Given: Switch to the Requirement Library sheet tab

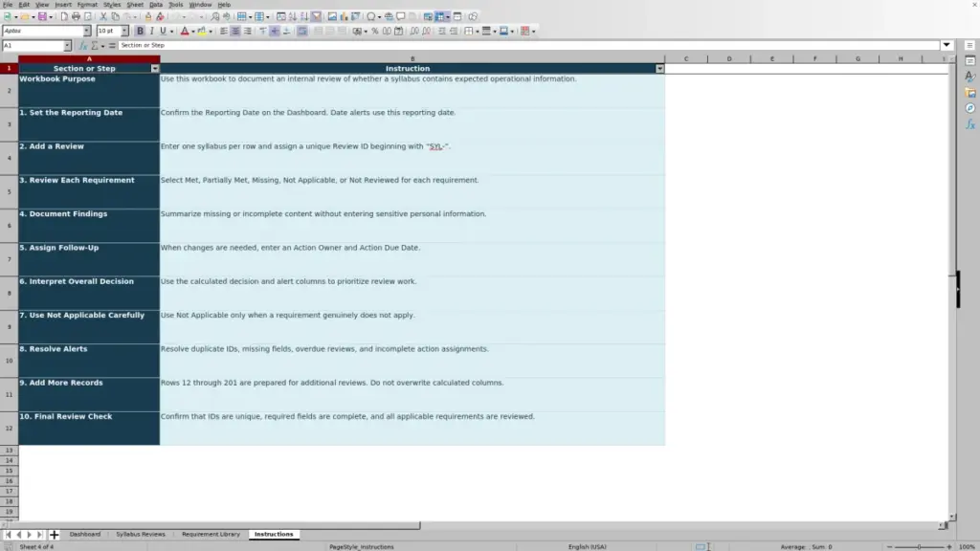Looking at the screenshot, I should [x=211, y=534].
